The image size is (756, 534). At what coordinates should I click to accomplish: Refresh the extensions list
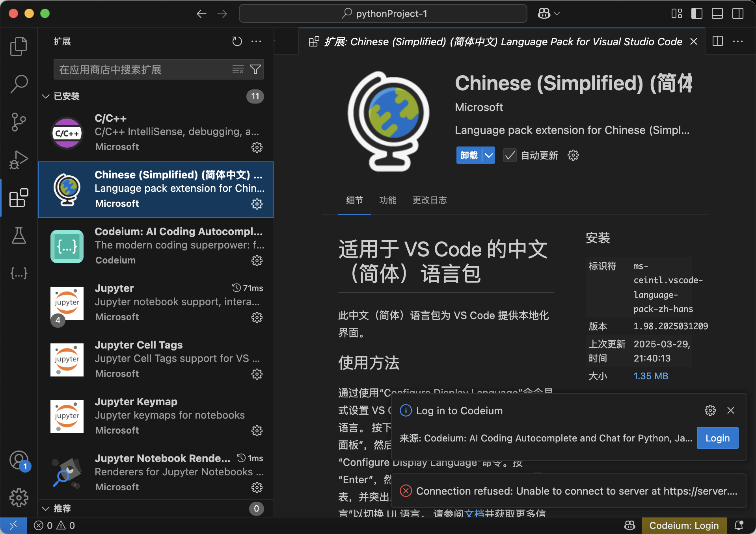pos(237,41)
